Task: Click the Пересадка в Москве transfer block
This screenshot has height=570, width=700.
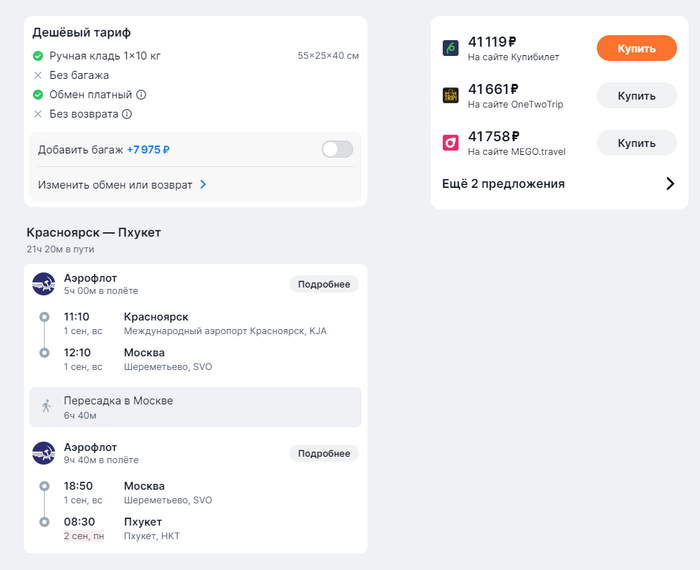Action: (196, 407)
